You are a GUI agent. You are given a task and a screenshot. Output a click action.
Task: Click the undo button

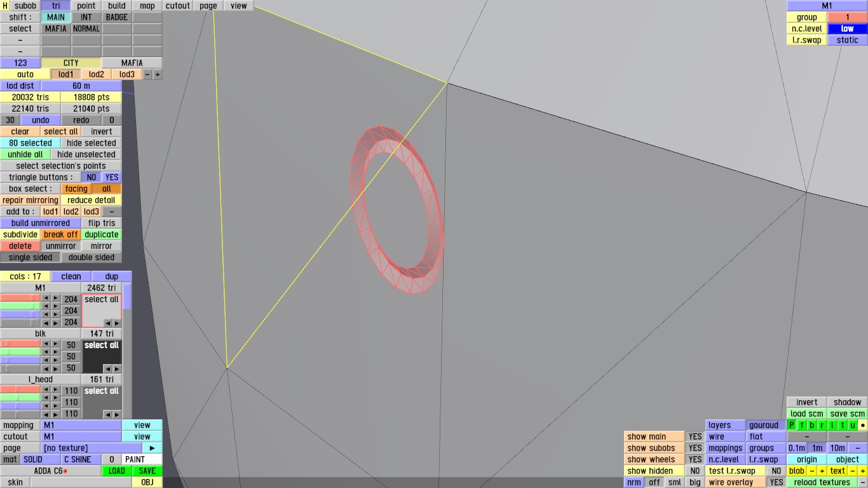[x=41, y=120]
